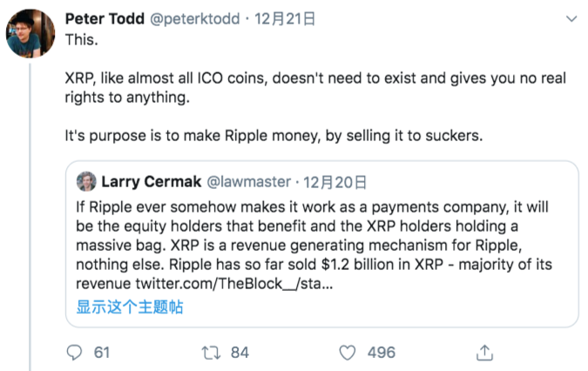This screenshot has width=588, height=371.
Task: Click the @peterktodd handle
Action: click(194, 19)
